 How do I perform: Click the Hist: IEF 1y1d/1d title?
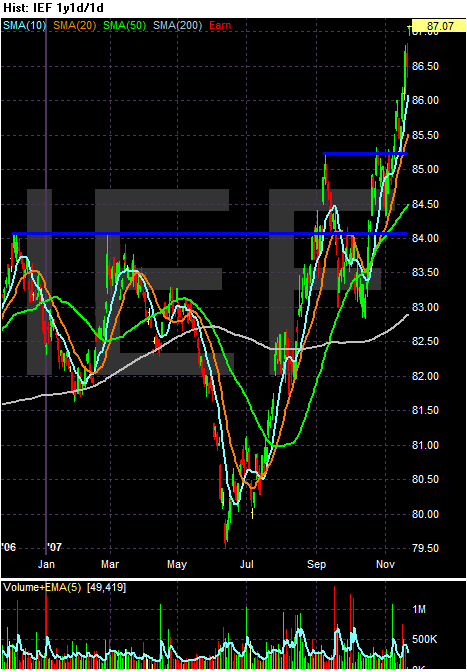(54, 8)
